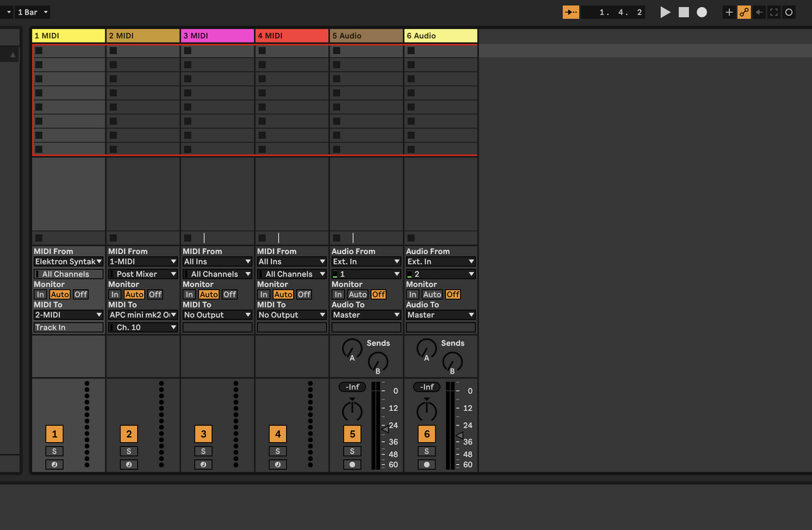Arm track 1 MIDI for recording
Screen dimensions: 812x530
point(55,465)
